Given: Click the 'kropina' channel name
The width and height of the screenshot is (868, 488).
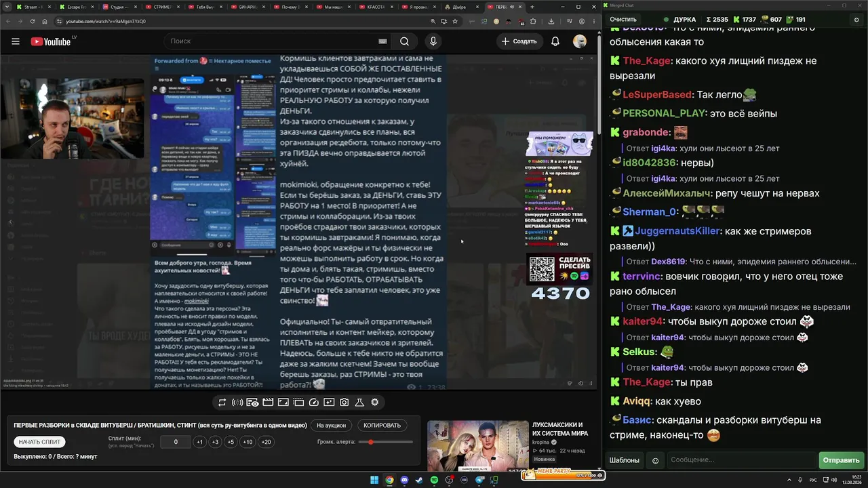Looking at the screenshot, I should tap(541, 442).
